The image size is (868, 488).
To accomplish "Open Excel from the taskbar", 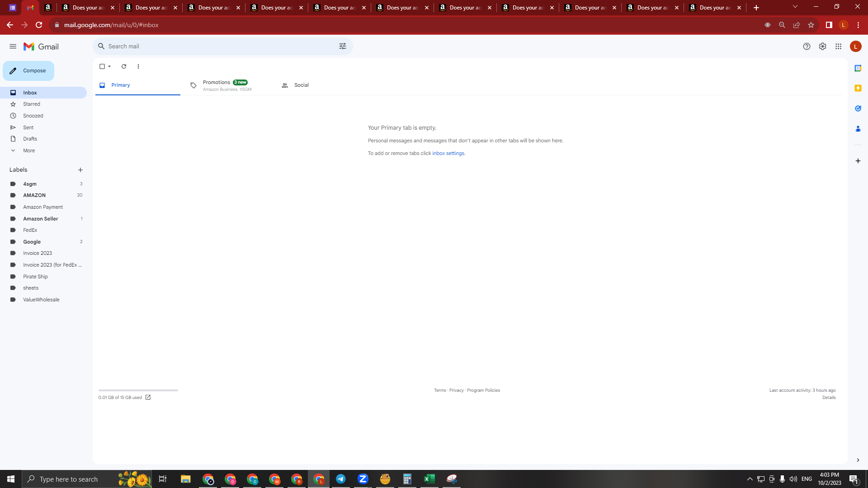I will pos(429,479).
